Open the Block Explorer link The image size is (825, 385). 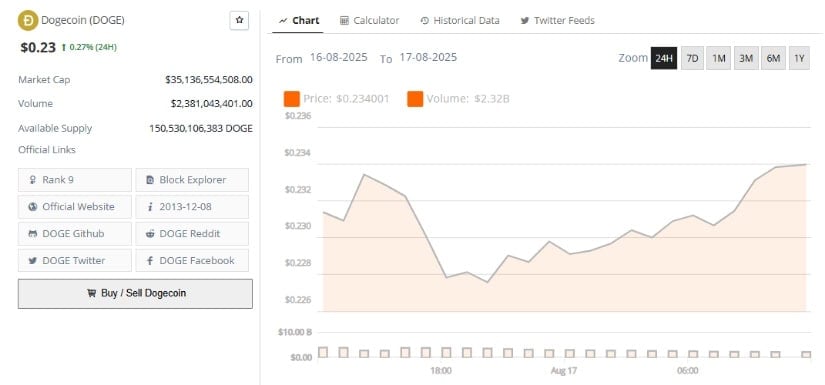[192, 180]
